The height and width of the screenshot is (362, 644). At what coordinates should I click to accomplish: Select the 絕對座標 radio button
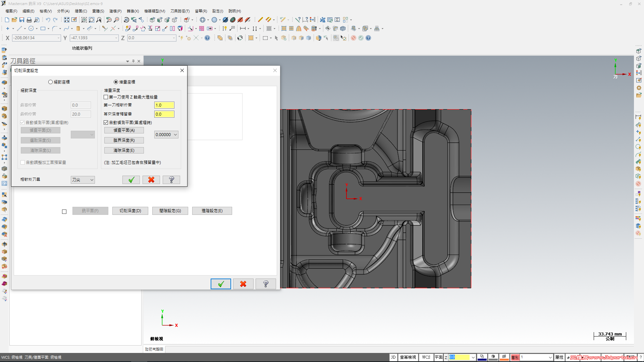[x=50, y=82]
